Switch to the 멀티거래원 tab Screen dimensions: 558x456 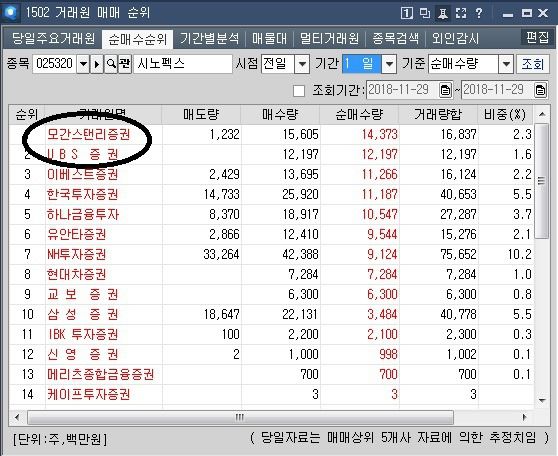point(330,38)
